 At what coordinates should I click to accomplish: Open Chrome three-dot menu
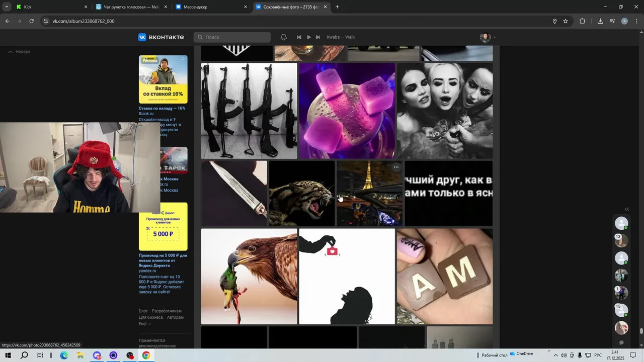pos(637,21)
